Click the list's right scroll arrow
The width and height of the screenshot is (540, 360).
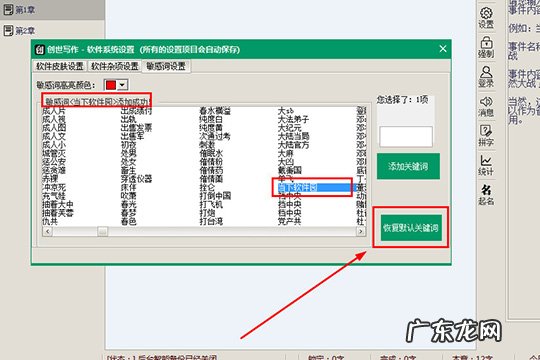pyautogui.click(x=361, y=232)
